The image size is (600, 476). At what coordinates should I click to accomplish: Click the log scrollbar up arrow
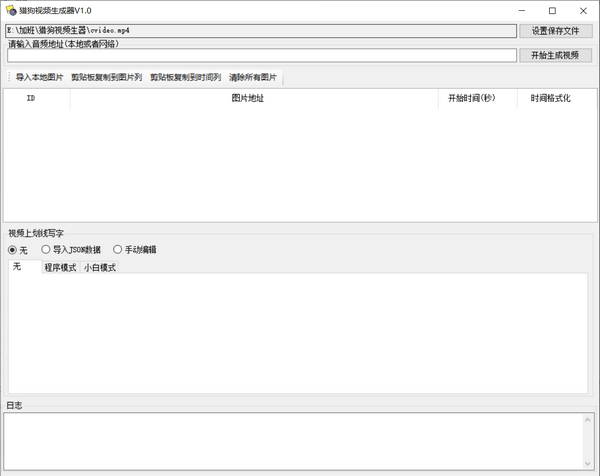(x=588, y=420)
